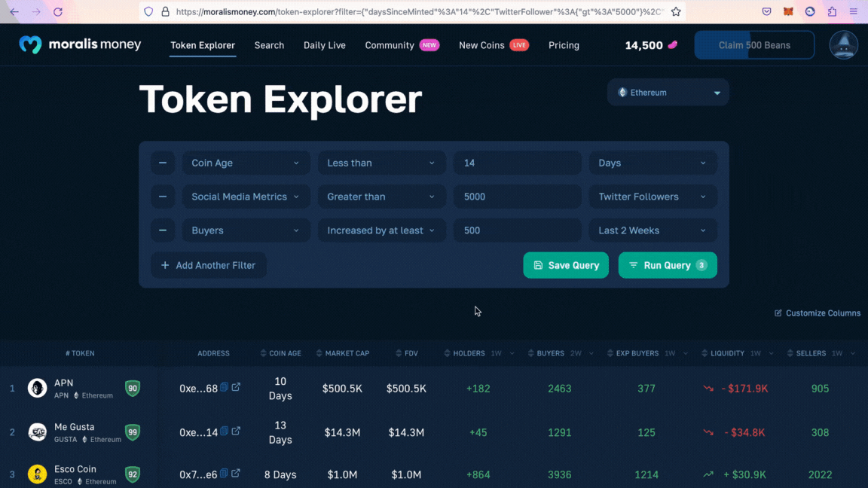Image resolution: width=868 pixels, height=488 pixels.
Task: Open the Days unit dropdown
Action: coord(653,163)
